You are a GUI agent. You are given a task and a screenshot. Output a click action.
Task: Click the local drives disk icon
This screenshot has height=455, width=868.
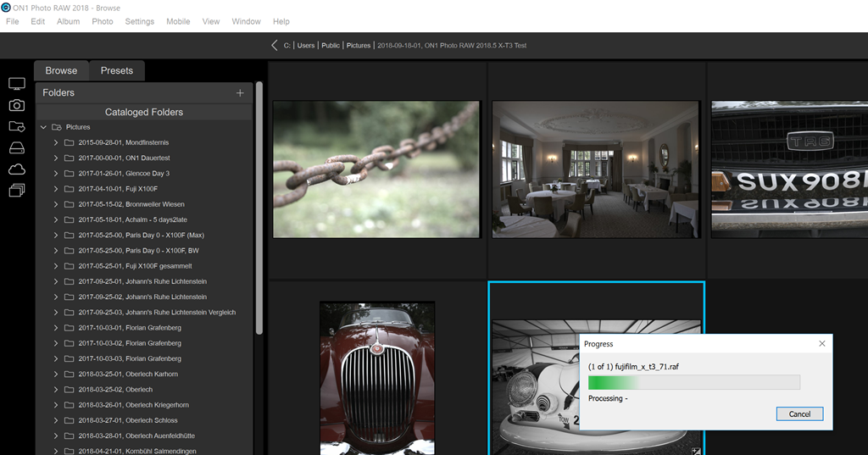click(x=16, y=147)
